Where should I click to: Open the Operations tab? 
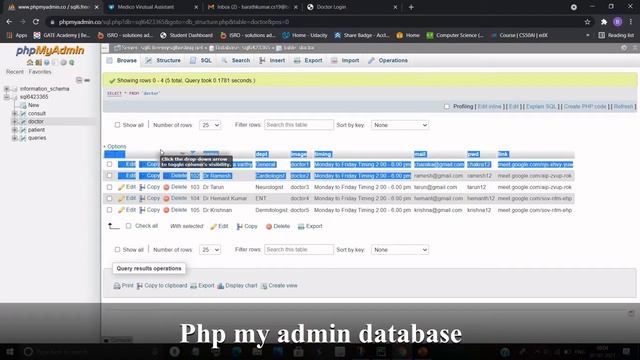[x=388, y=60]
